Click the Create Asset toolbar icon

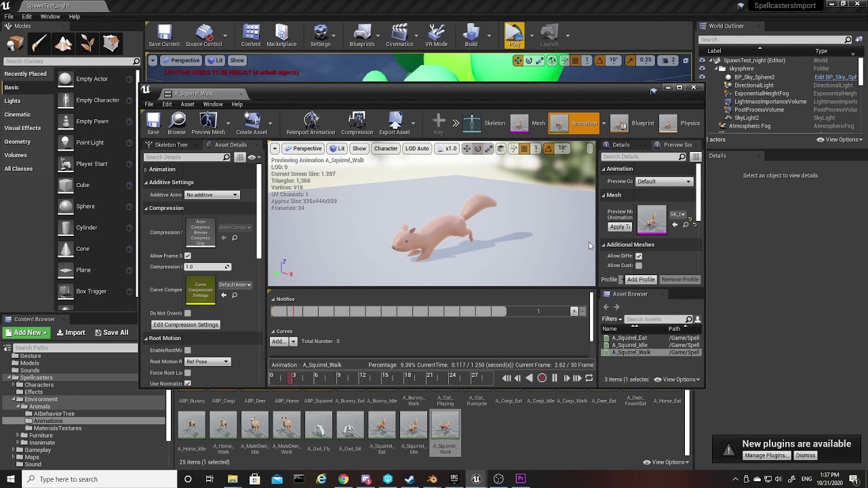coord(252,124)
